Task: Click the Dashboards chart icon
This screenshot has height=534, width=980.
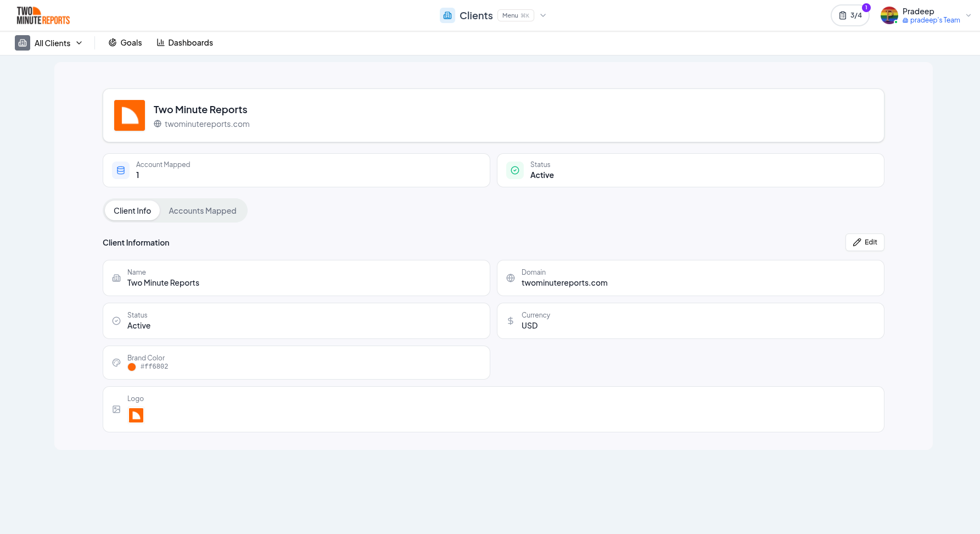Action: tap(159, 42)
